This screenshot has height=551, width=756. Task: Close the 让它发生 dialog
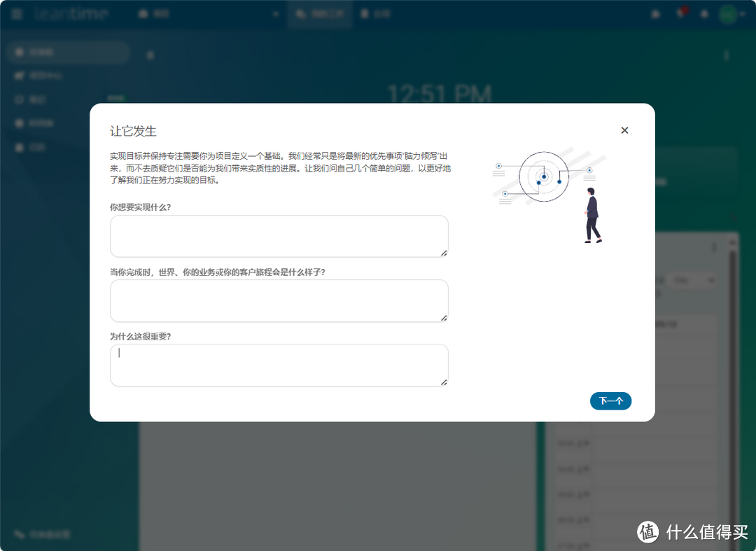tap(624, 130)
